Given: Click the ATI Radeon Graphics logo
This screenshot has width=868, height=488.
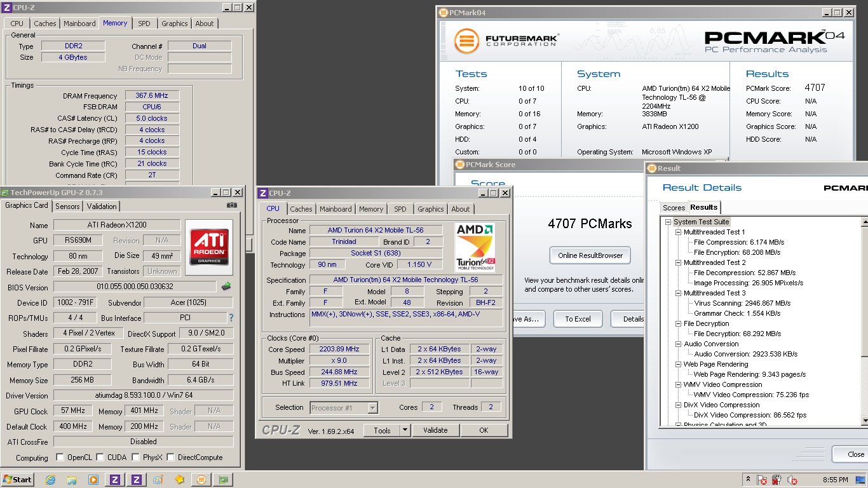Looking at the screenshot, I should point(209,248).
